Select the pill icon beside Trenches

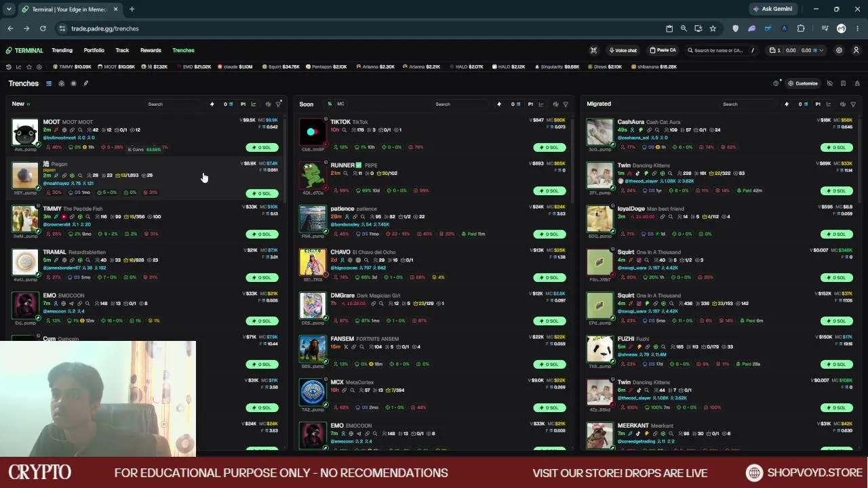85,83
